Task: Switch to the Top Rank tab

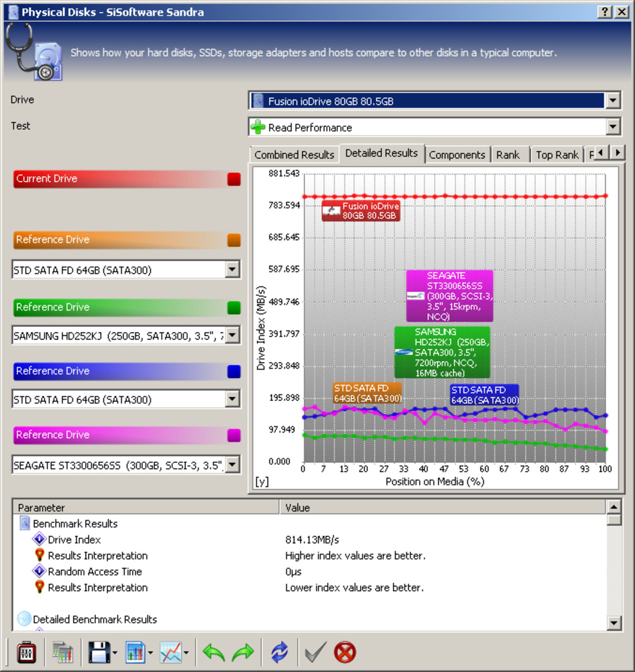Action: tap(556, 155)
